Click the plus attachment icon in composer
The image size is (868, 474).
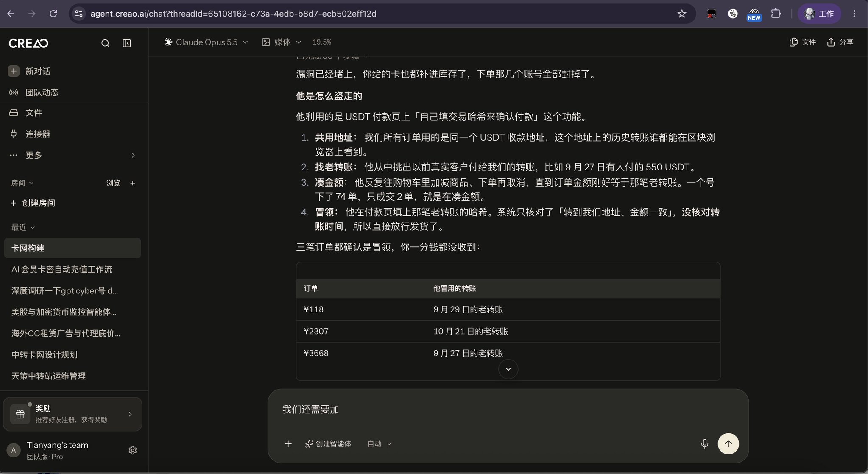pos(288,443)
